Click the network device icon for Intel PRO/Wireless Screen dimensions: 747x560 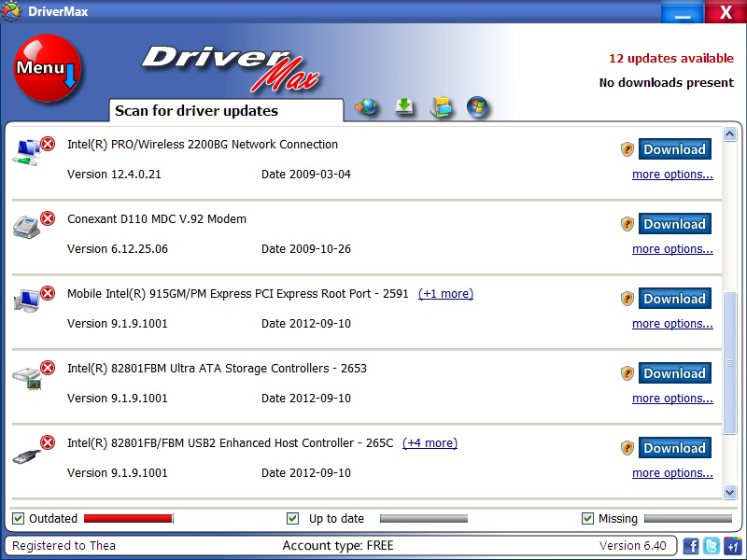click(x=27, y=152)
